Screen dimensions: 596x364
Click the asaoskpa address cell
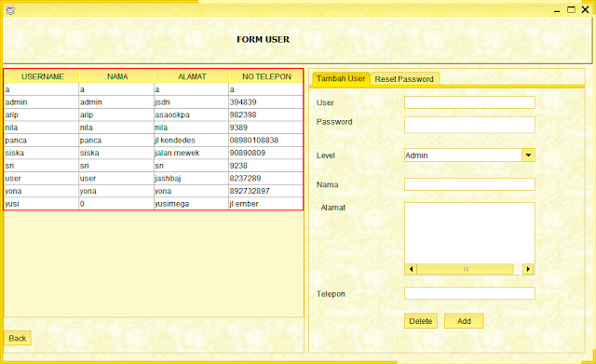tap(191, 115)
